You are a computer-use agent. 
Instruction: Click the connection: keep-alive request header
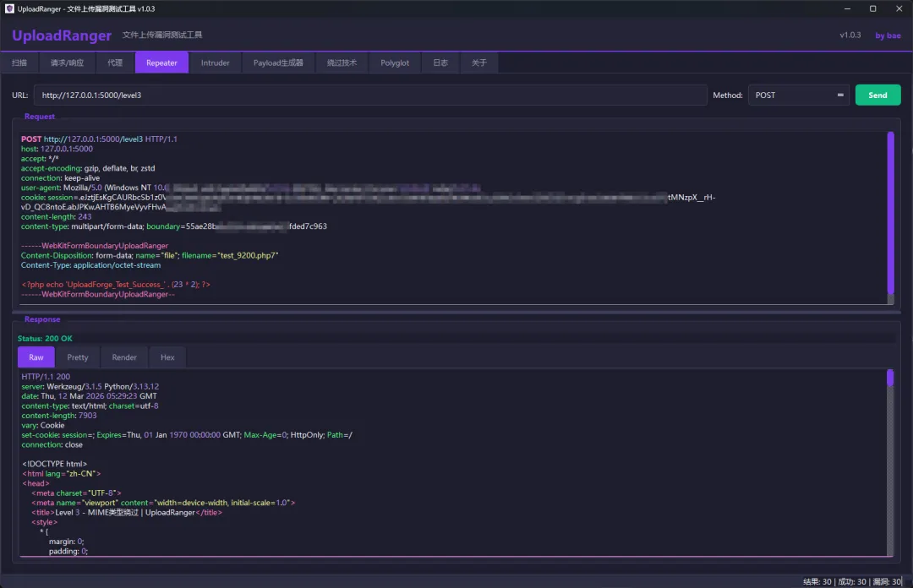[x=60, y=178]
